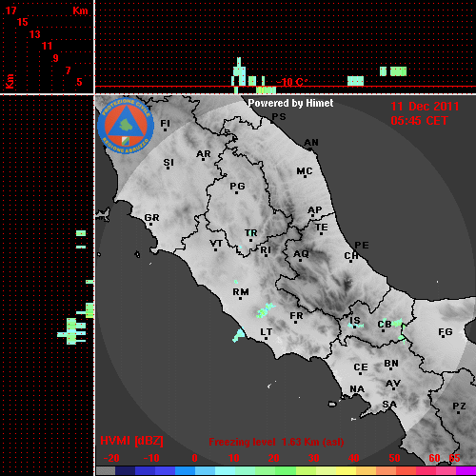The image size is (476, 476).
Task: Click the radar echo southeast of RM
Action: [266, 310]
